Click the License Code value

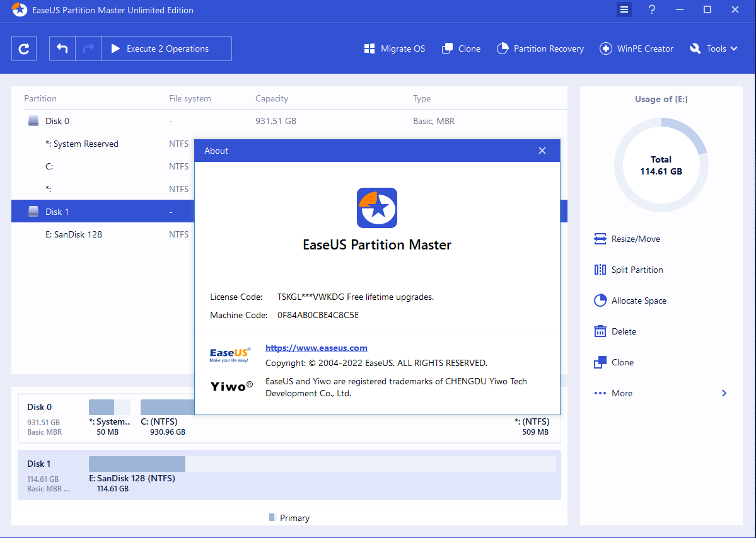click(x=356, y=297)
